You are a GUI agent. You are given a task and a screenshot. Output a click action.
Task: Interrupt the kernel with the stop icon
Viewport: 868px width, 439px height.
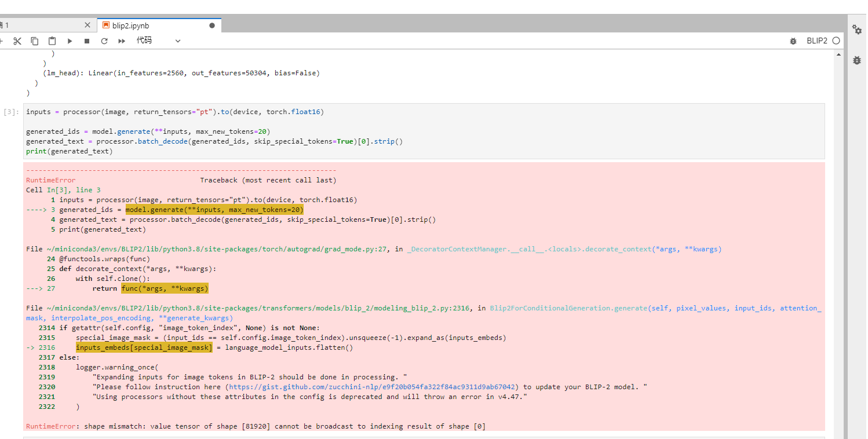pos(87,41)
